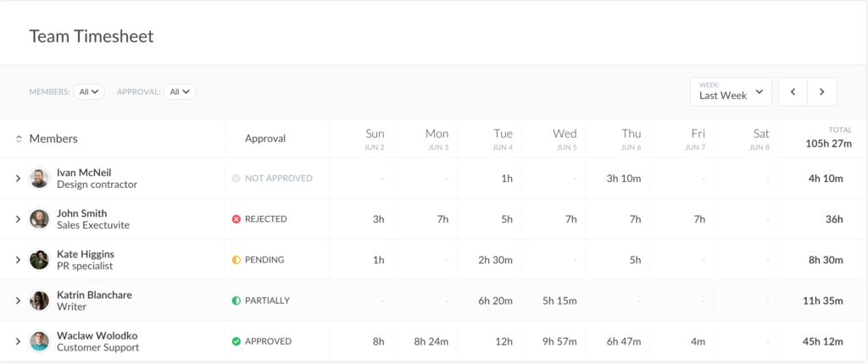This screenshot has width=868, height=364.
Task: Select John Smith's 7h Friday entry
Action: point(698,219)
